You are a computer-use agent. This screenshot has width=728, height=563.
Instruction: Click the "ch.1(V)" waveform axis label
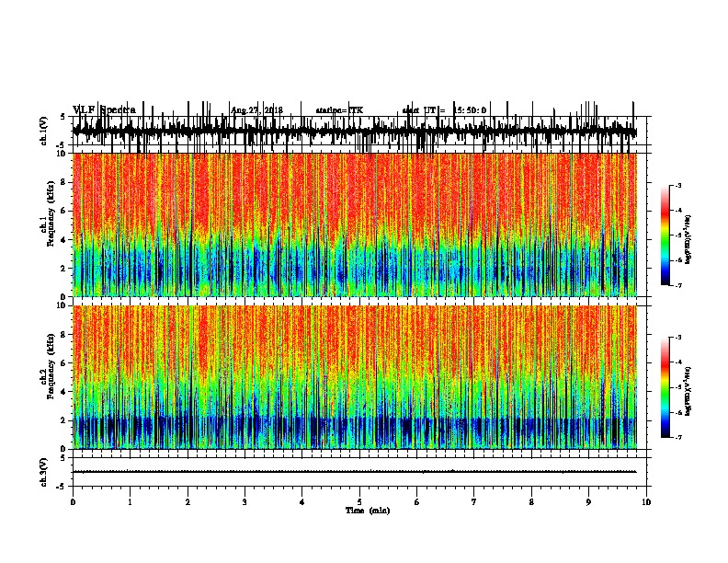coord(43,131)
